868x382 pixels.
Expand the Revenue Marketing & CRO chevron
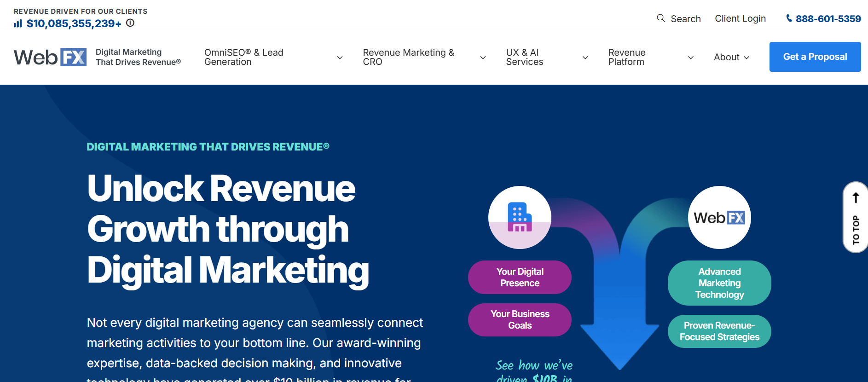coord(483,58)
